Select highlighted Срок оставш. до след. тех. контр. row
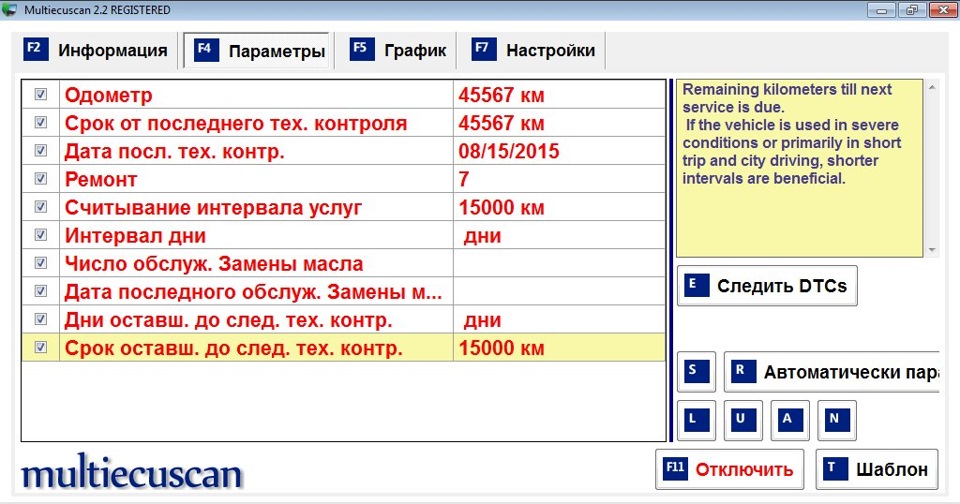The width and height of the screenshot is (960, 504). [343, 348]
